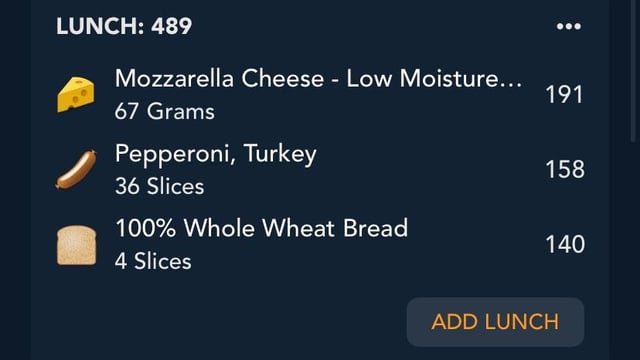The height and width of the screenshot is (360, 640).
Task: Select the 36 Slices serving text
Action: (x=160, y=187)
